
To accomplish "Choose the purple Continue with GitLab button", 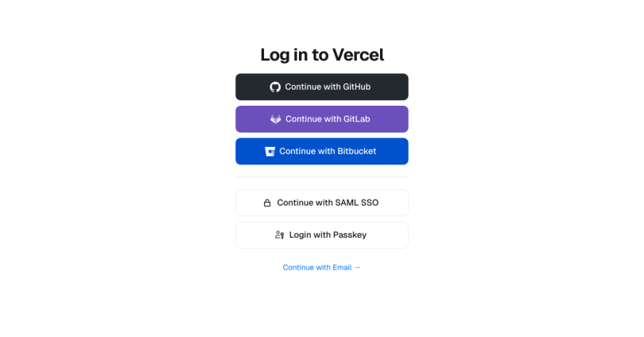I will pyautogui.click(x=322, y=119).
